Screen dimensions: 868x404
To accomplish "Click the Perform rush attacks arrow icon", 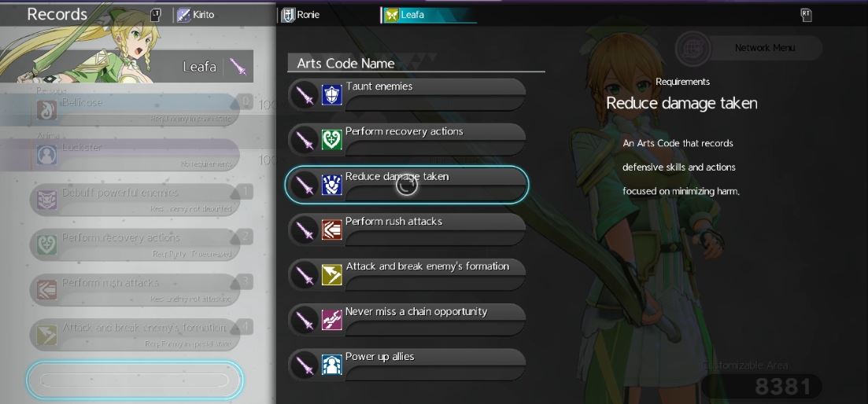I will point(331,230).
